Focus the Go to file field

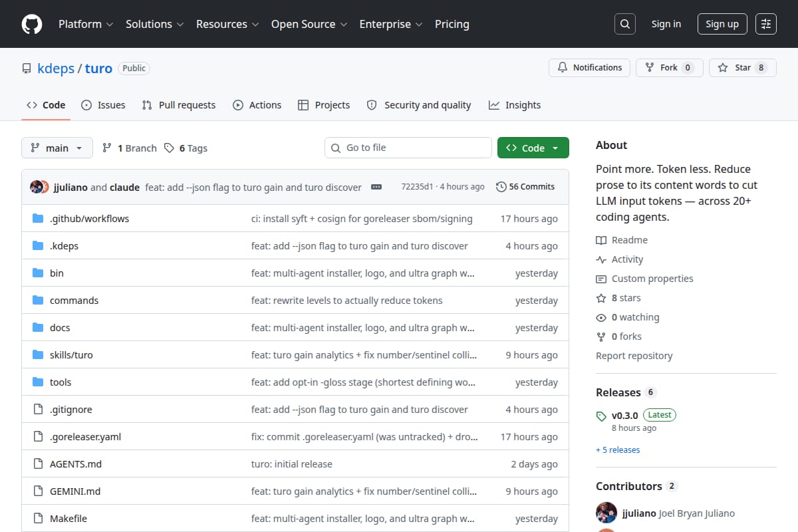pyautogui.click(x=408, y=148)
